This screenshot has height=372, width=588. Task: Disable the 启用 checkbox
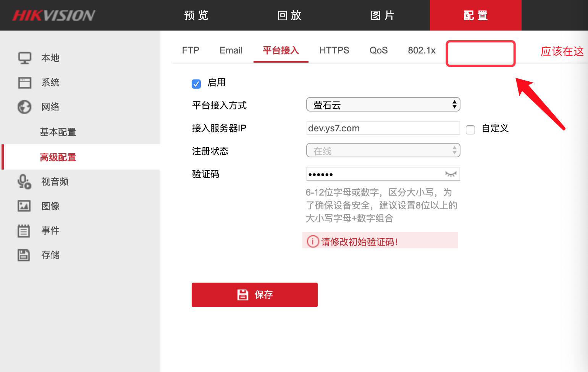pyautogui.click(x=196, y=84)
